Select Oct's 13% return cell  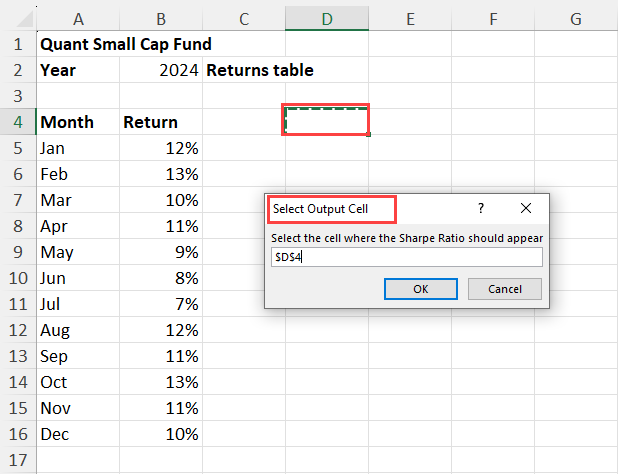pos(161,382)
